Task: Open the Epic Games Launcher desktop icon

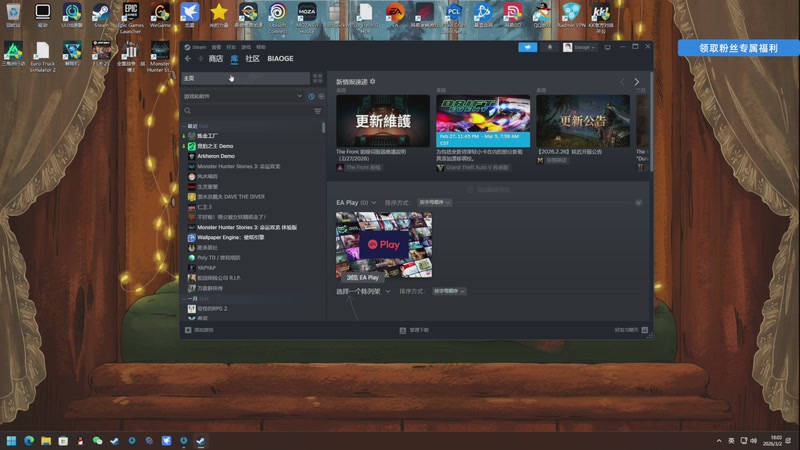Action: [x=131, y=17]
